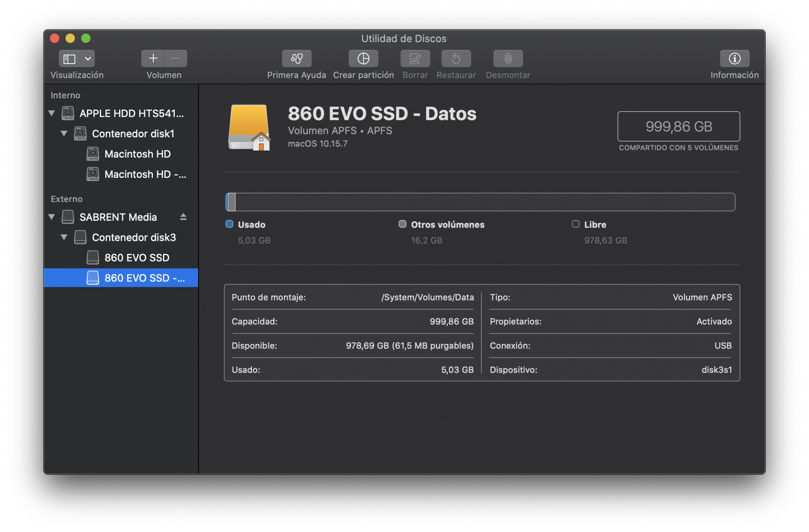Open the Crear partición pie icon
809x532 pixels.
point(363,59)
